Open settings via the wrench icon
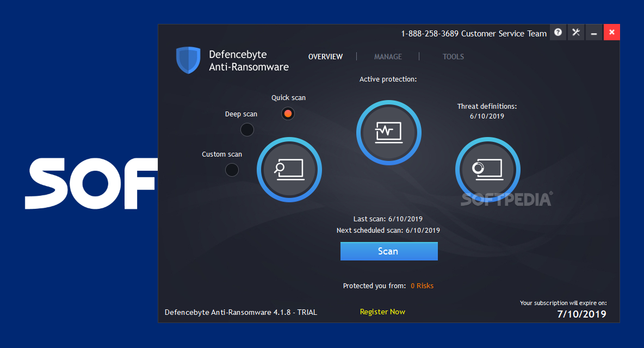The image size is (644, 348). 575,33
